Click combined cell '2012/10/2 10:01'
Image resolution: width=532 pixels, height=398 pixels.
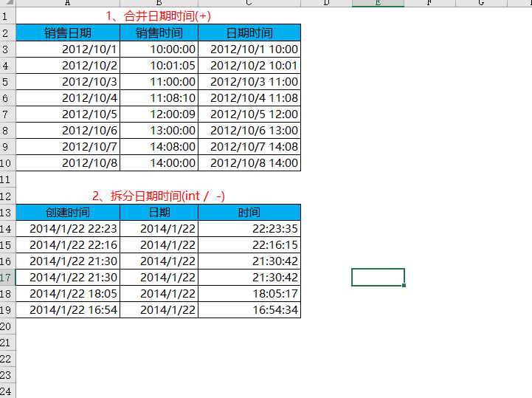point(249,66)
